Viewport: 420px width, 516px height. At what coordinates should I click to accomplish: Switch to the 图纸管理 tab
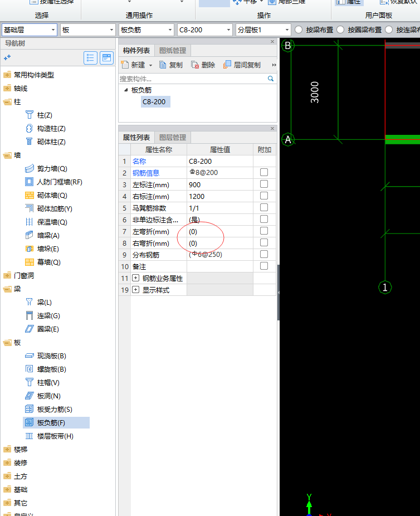click(x=173, y=50)
